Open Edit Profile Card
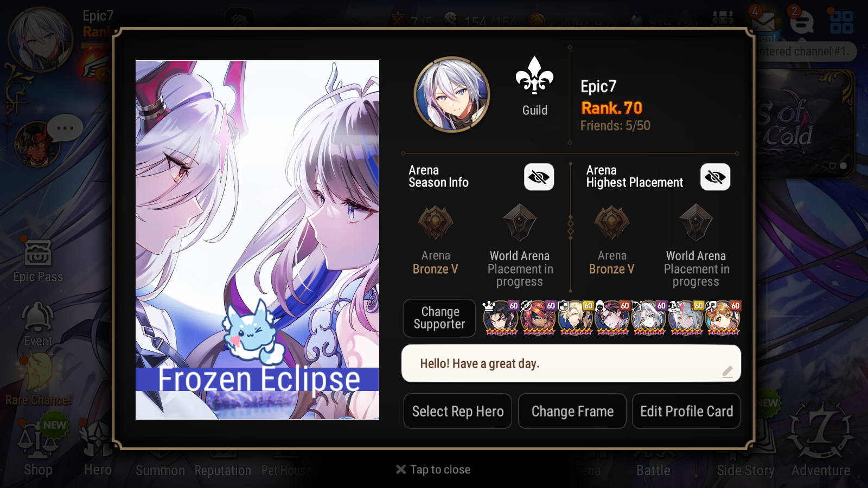 pos(686,411)
